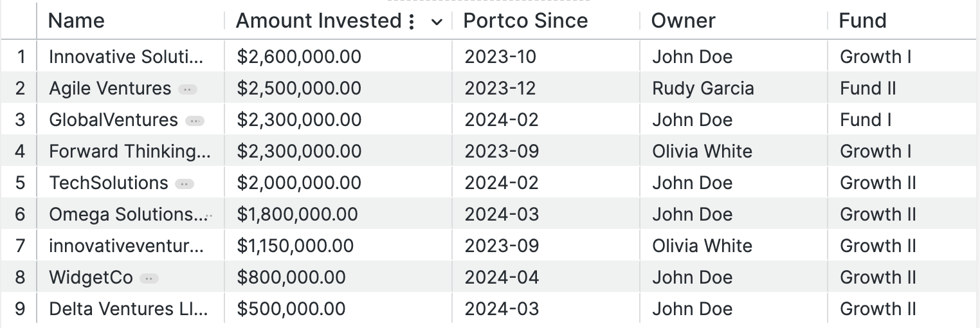Click the Fund column header
This screenshot has height=328, width=980.
tap(902, 21)
